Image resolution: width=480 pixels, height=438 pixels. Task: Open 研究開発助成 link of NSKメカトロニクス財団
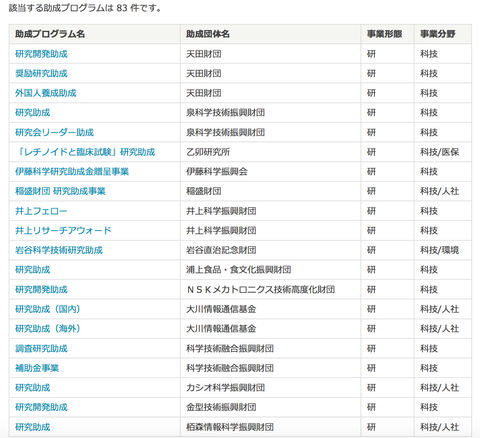[41, 289]
